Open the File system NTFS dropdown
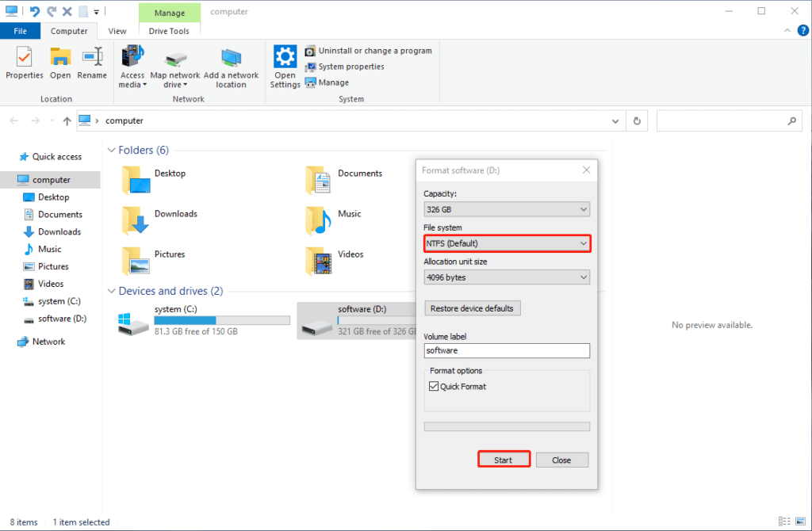 coord(507,243)
